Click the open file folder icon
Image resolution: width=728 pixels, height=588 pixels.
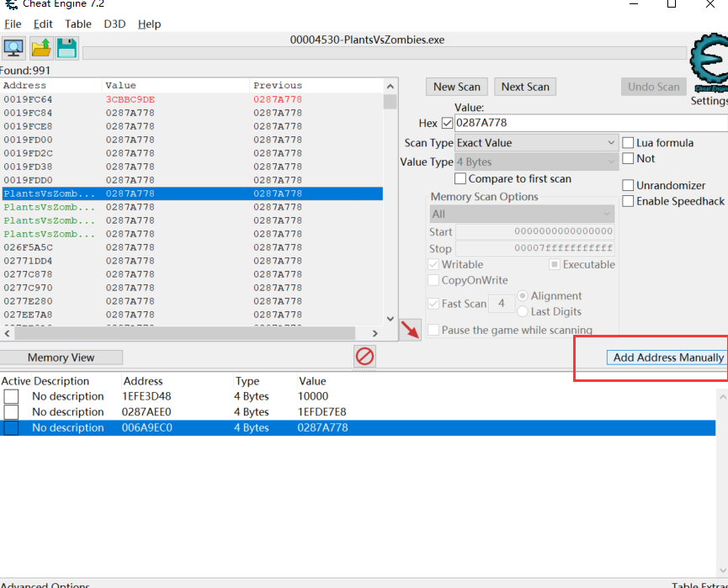(x=41, y=48)
